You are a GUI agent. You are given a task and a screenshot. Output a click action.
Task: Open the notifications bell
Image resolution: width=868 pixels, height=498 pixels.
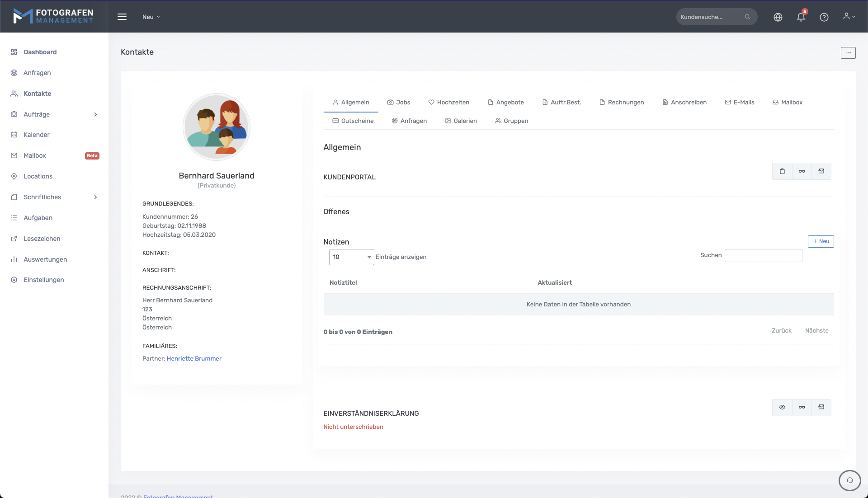click(801, 17)
